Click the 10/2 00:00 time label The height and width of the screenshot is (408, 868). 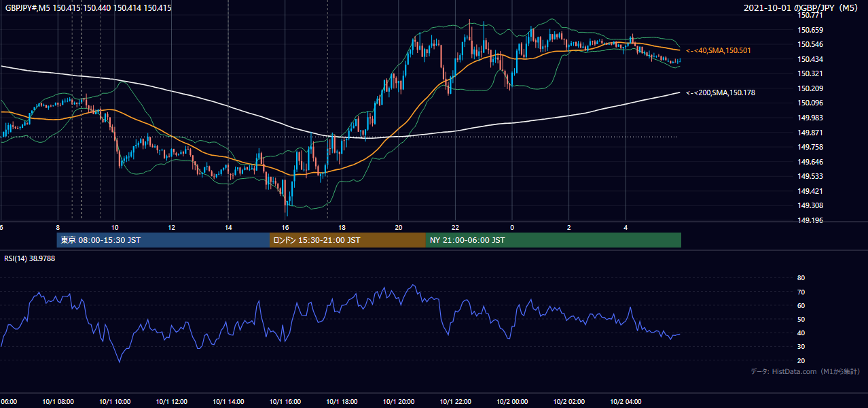point(512,402)
